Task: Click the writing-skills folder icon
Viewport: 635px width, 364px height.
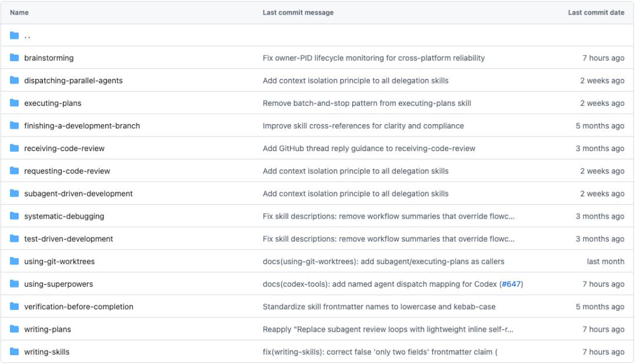Action: [15, 352]
